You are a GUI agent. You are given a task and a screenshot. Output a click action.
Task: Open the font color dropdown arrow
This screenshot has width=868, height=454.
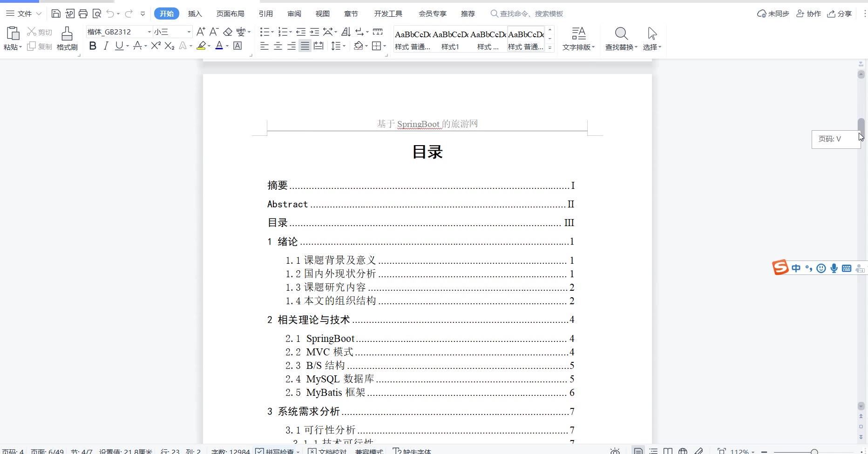pos(227,46)
